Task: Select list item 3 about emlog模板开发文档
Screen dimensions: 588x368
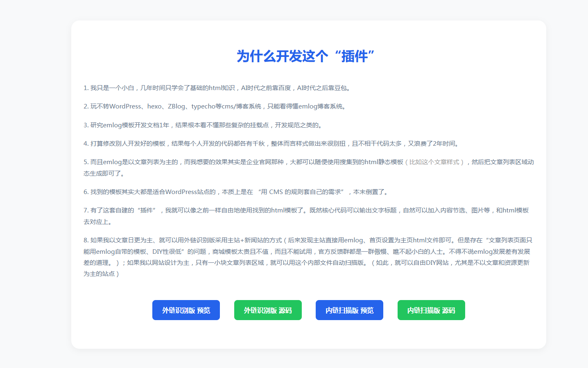Action: [164, 125]
